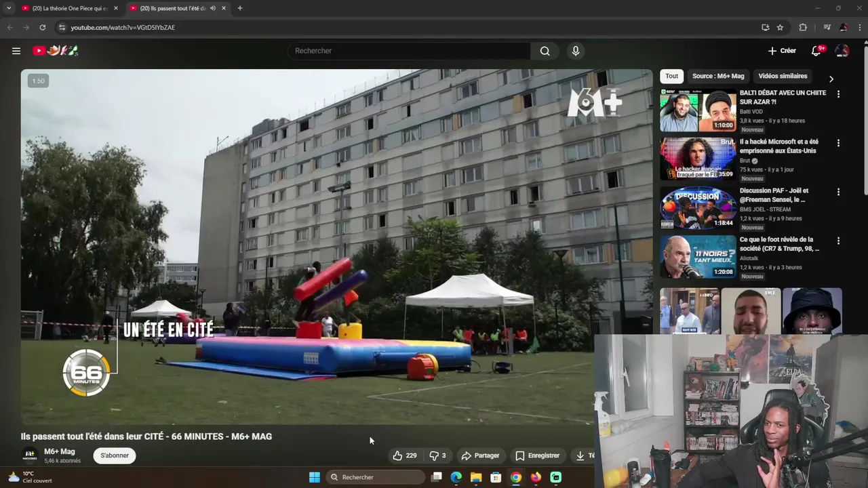The width and height of the screenshot is (868, 488).
Task: Open options for Ce que le foot video
Action: (x=838, y=241)
